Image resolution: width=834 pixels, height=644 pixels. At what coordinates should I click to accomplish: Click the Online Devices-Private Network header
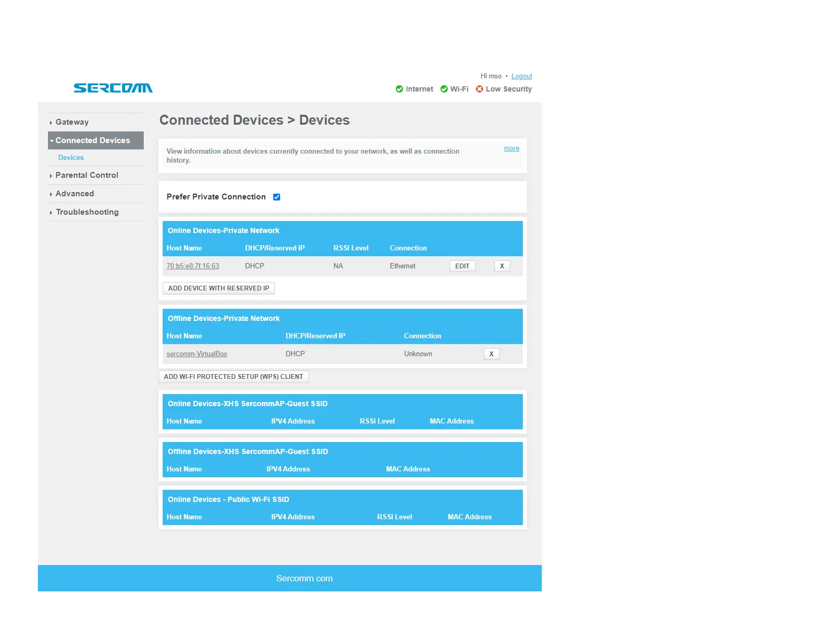coord(224,230)
